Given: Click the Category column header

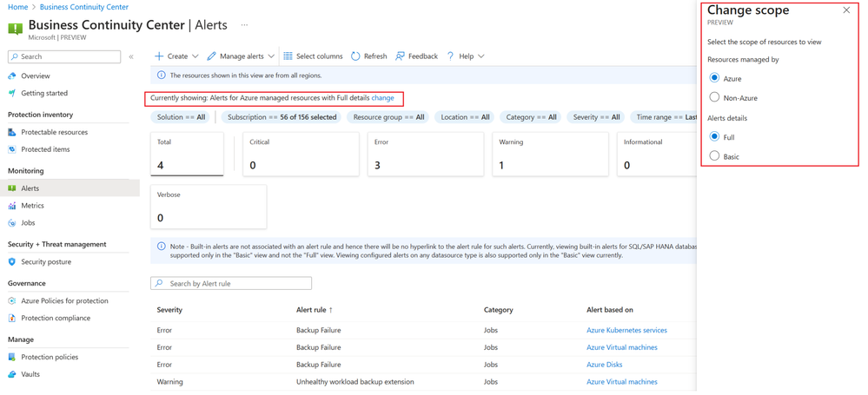Looking at the screenshot, I should pyautogui.click(x=498, y=310).
